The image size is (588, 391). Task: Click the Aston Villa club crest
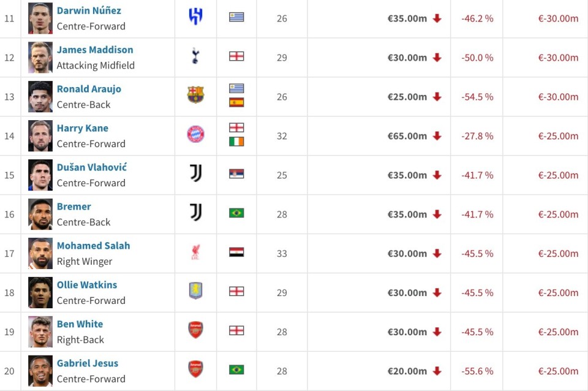(195, 291)
